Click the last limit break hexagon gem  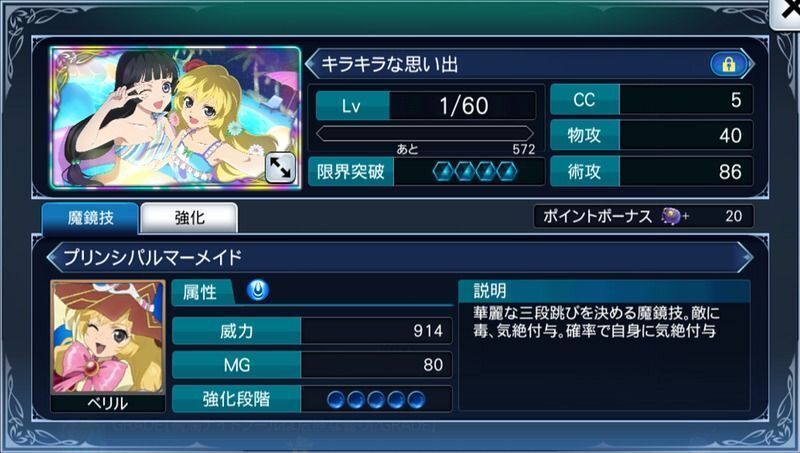click(x=506, y=172)
